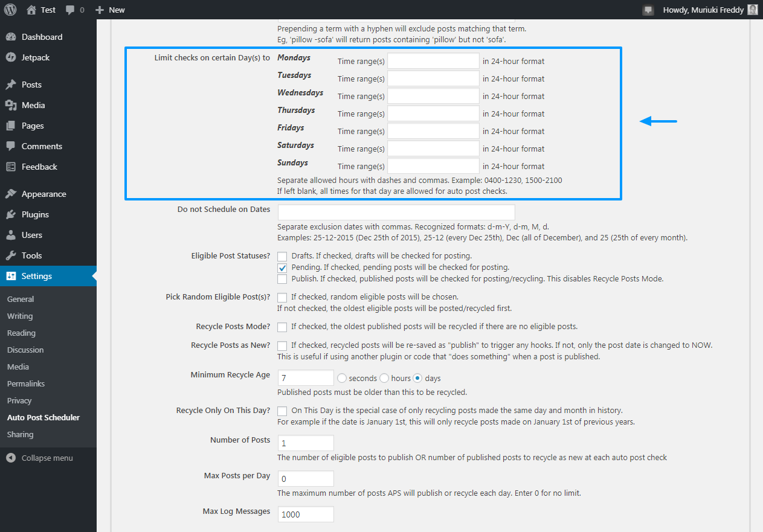Click the Tuesdays time range field
The height and width of the screenshot is (532, 763).
[x=433, y=79]
